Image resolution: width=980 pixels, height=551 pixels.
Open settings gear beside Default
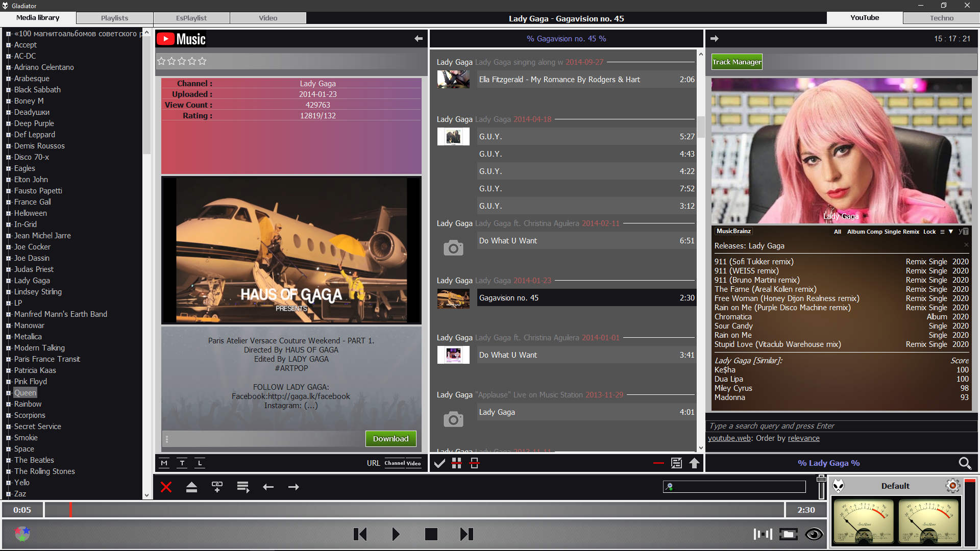tap(952, 486)
